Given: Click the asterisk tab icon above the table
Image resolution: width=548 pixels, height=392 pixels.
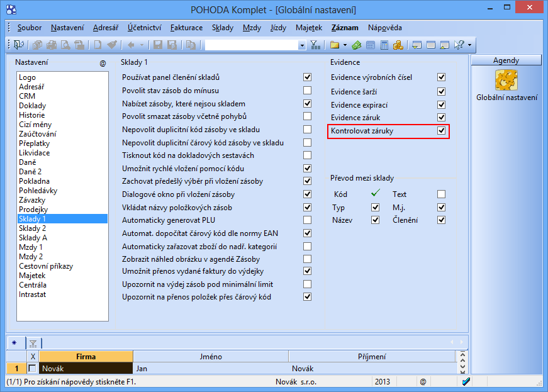Looking at the screenshot, I should pos(14,343).
